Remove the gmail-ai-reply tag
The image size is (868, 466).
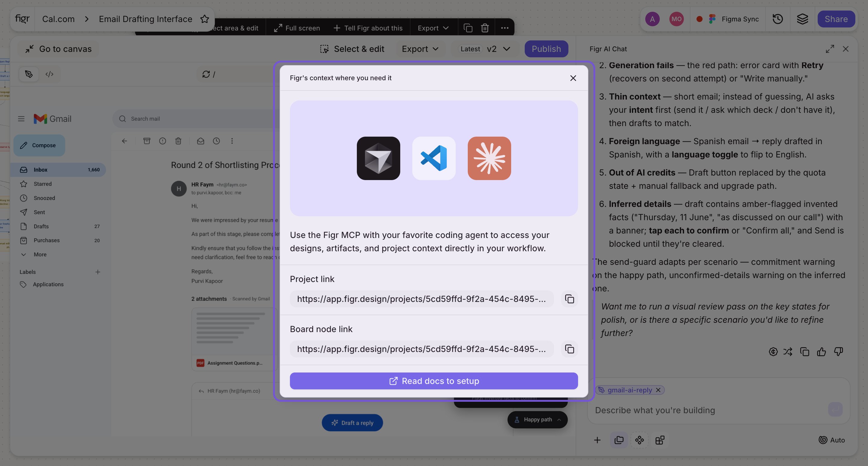658,390
